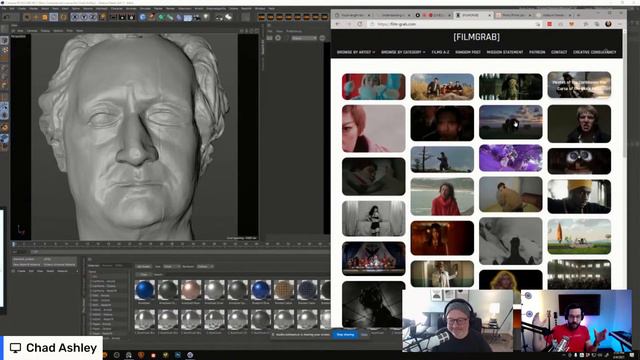
Task: Select the orange mesh material sphere thumbnail
Action: [x=284, y=290]
